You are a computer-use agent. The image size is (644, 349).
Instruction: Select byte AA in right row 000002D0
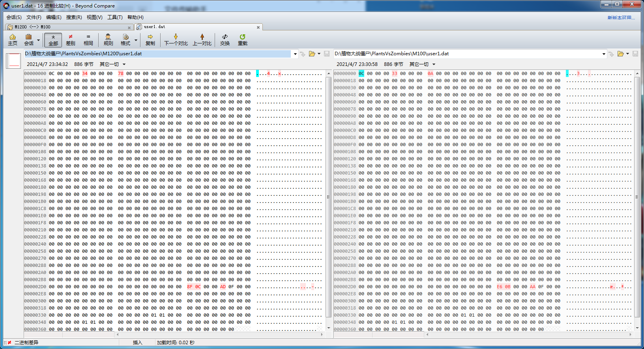(533, 287)
